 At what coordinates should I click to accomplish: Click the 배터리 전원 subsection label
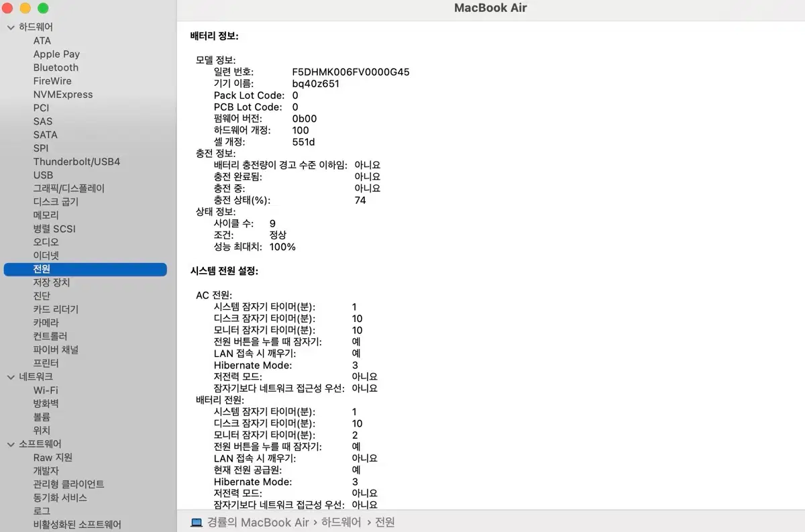(220, 400)
